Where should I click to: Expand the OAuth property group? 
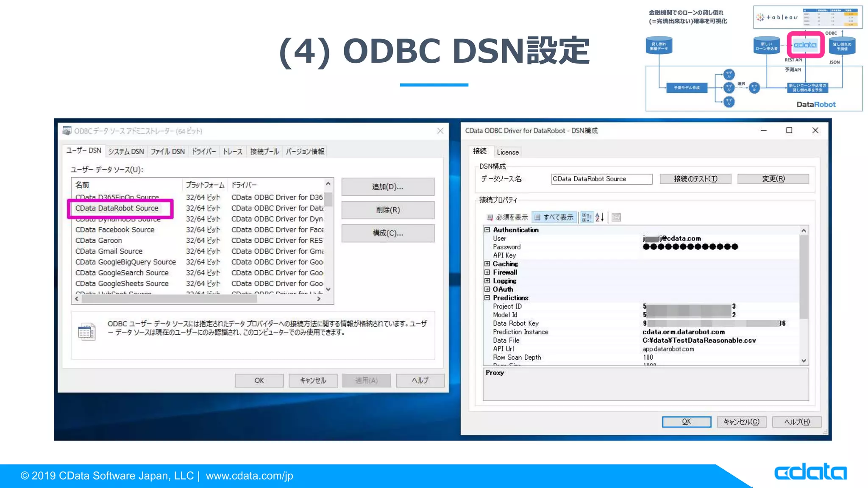click(487, 289)
